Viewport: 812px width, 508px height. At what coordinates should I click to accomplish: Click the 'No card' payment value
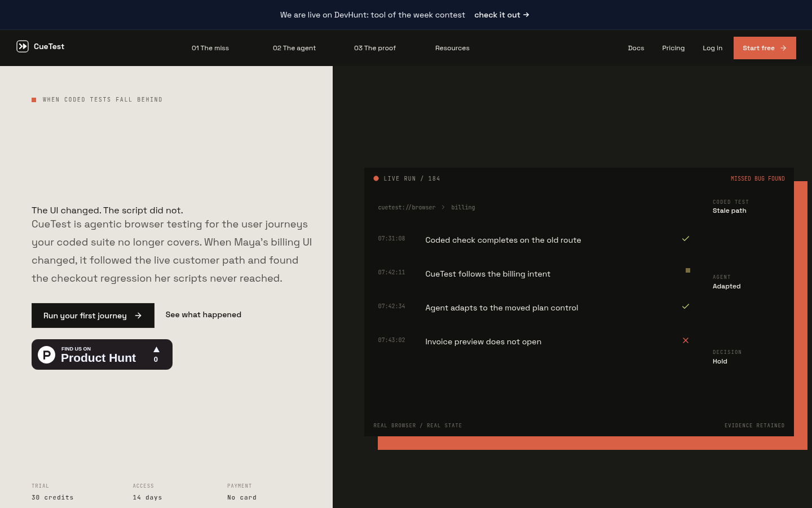[242, 497]
